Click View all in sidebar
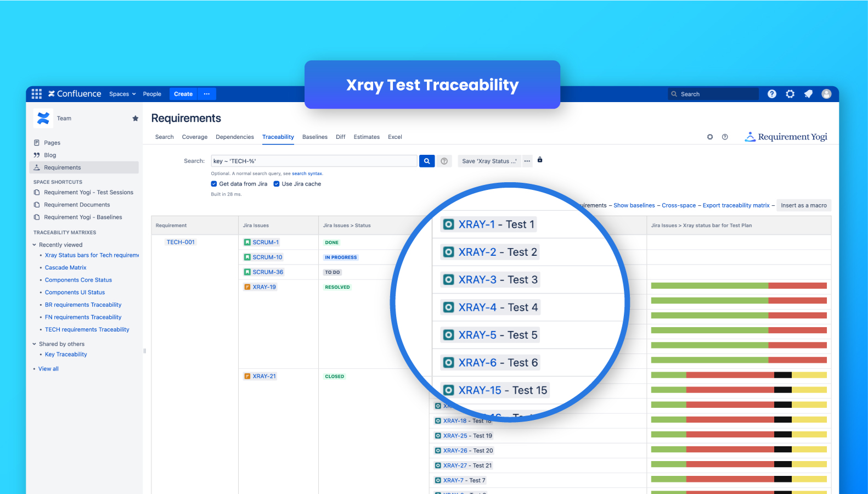 [x=48, y=369]
